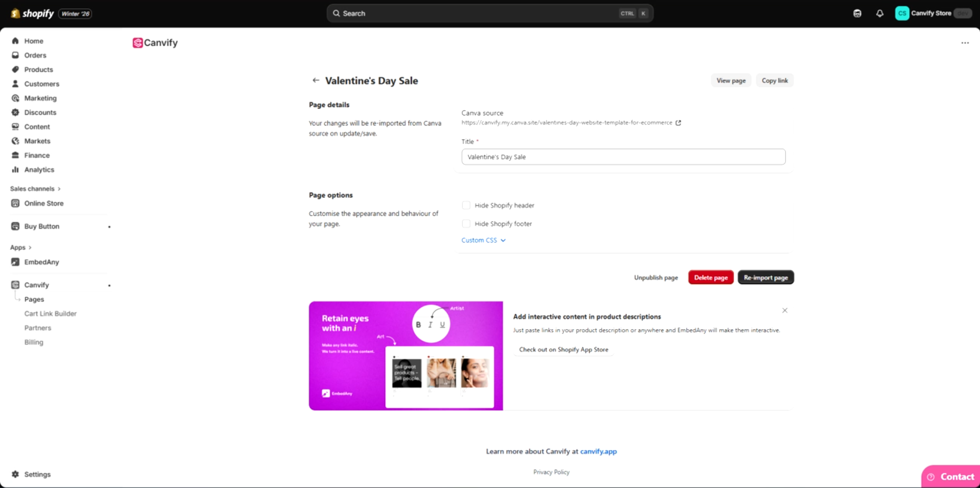Open the three-dot menu at top right
The image size is (980, 488).
point(965,43)
